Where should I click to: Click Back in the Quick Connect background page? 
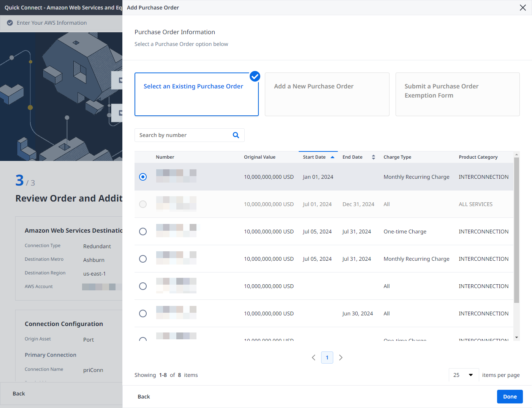[x=19, y=394]
